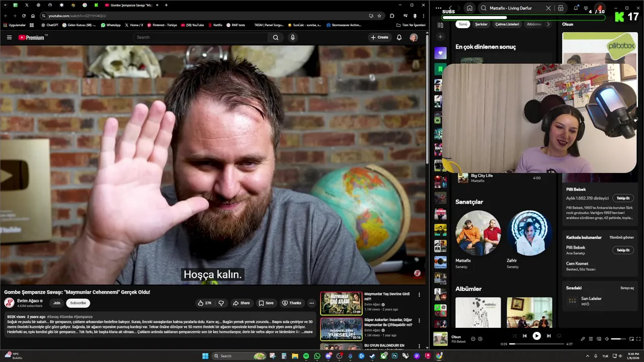
Task: Open Spotify What's New bell
Action: [576, 8]
